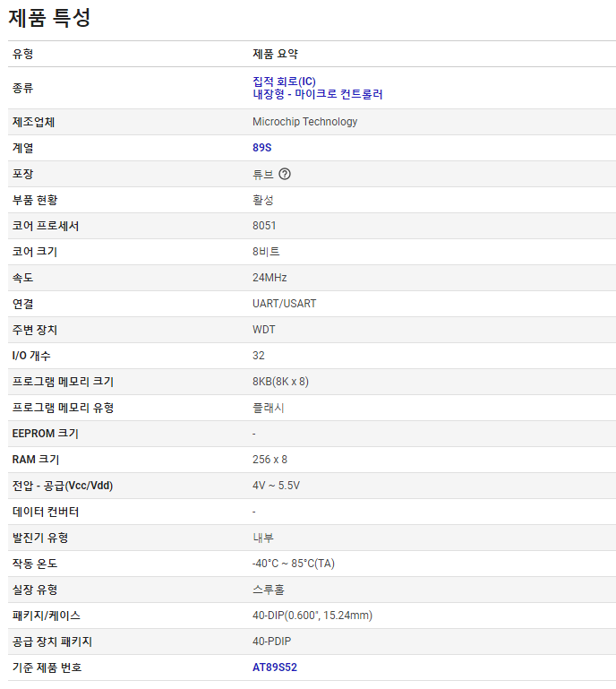Click the 프로그램 메모리 크기 label
The width and height of the screenshot is (616, 689).
pos(64,382)
